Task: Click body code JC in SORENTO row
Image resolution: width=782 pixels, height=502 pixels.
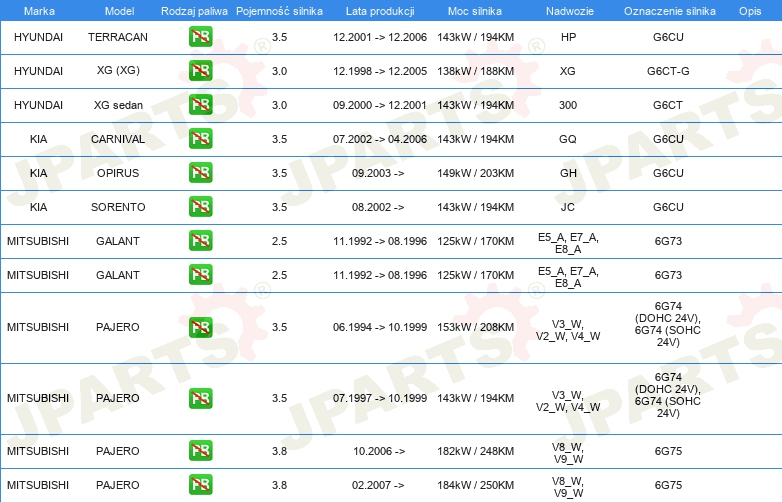Action: tap(568, 207)
